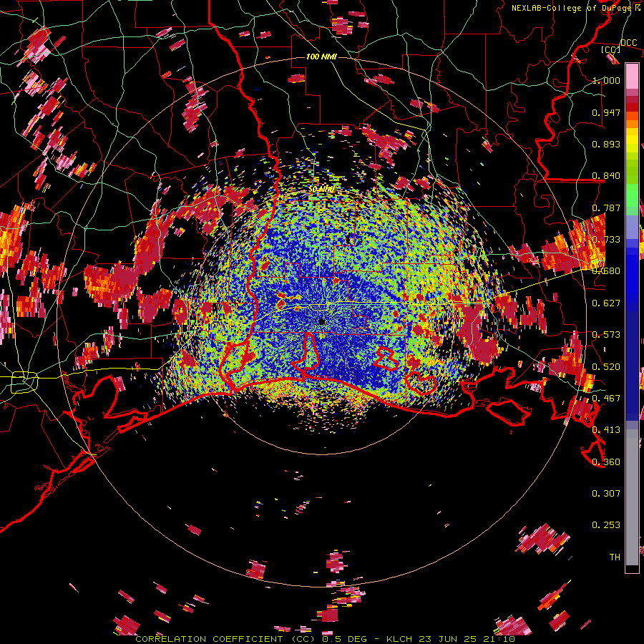Click the 0.413 value on the color scale

point(606,429)
